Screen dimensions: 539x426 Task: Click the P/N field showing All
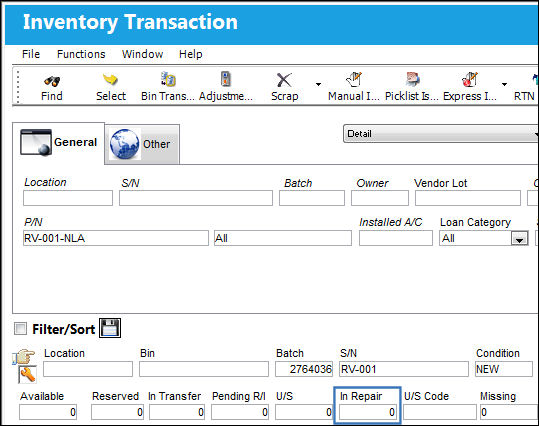click(283, 238)
